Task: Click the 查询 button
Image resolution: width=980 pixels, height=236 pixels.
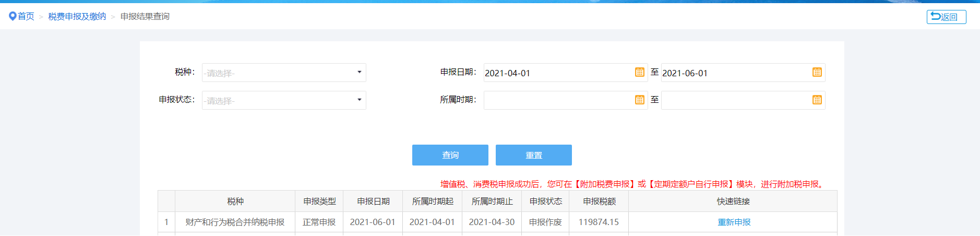Action: pos(450,155)
